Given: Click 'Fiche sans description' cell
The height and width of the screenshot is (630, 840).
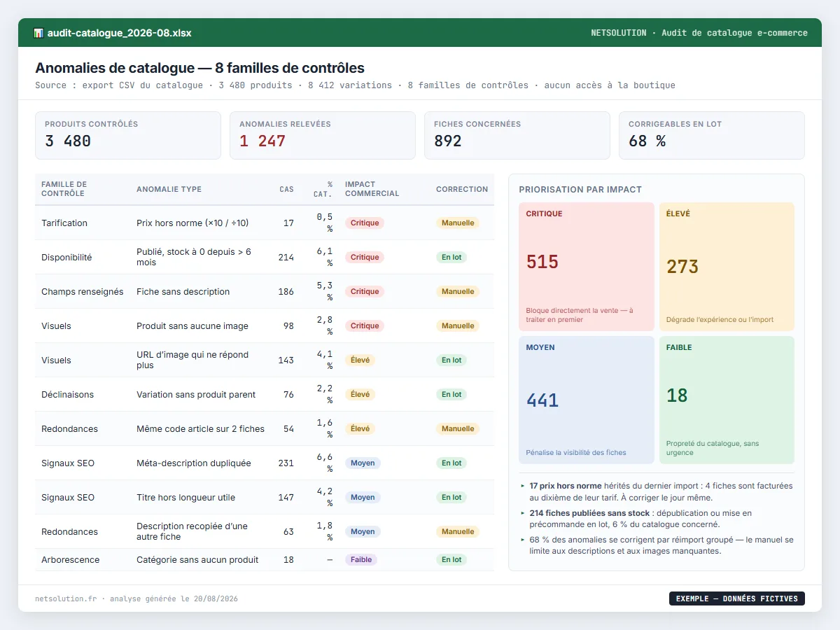Looking at the screenshot, I should (183, 291).
